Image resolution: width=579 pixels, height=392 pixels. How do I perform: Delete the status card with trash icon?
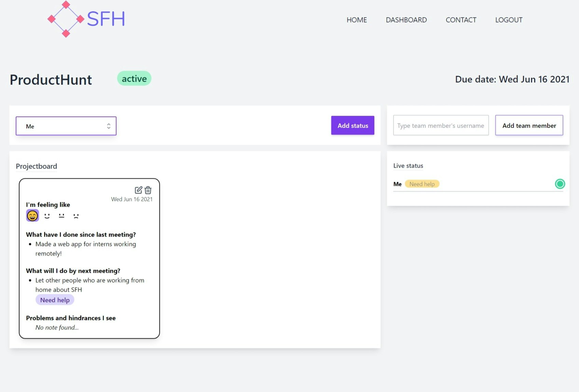pos(148,190)
